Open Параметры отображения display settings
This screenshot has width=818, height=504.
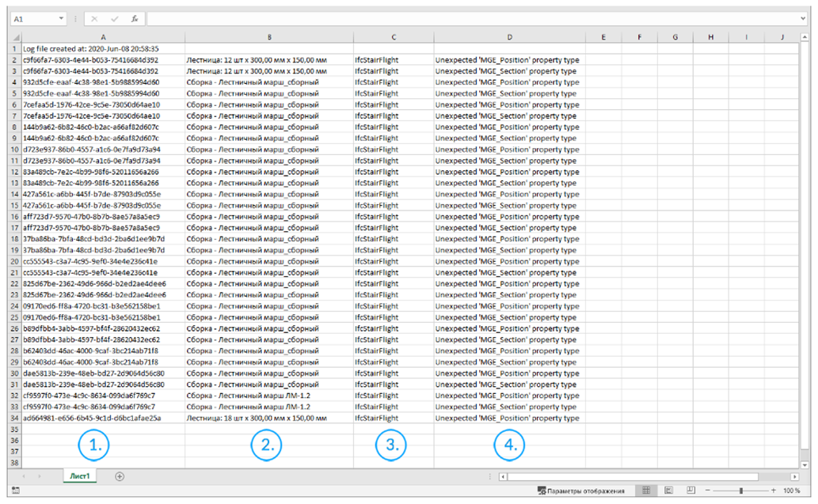584,491
